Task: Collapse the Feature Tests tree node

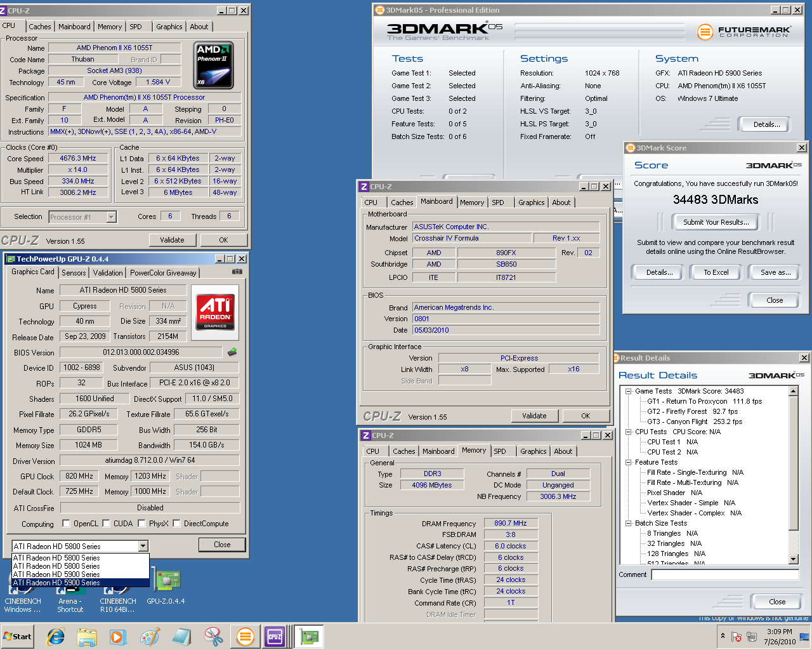Action: click(628, 462)
